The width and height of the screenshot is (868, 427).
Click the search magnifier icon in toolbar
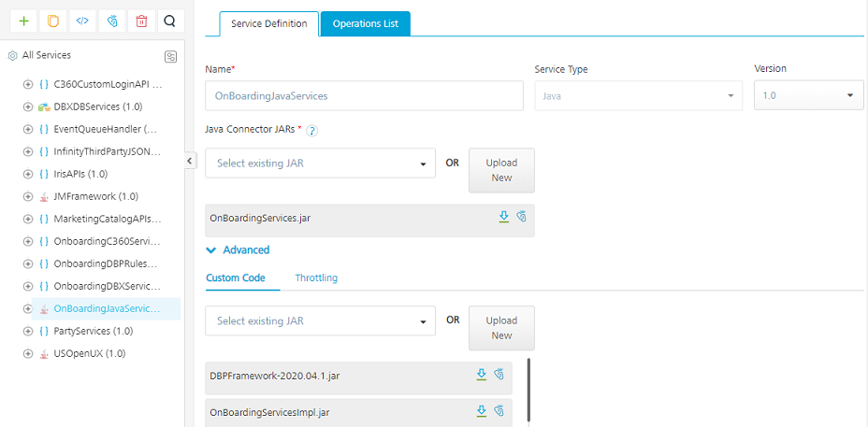tap(169, 21)
